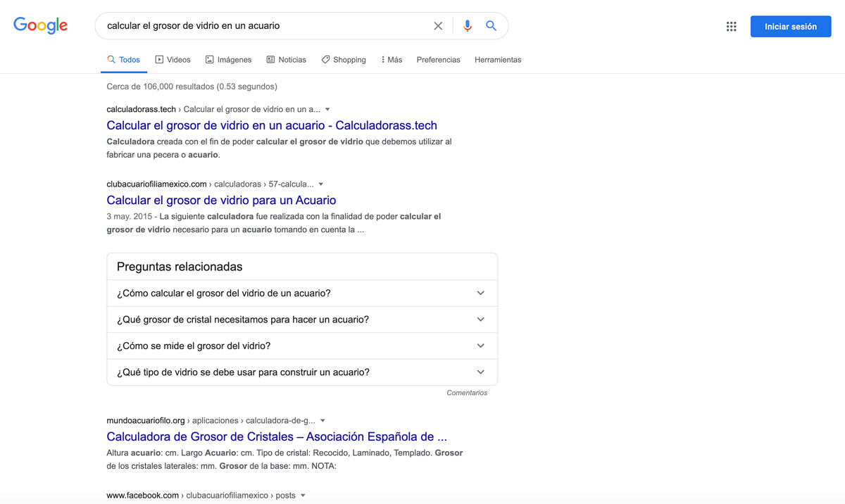This screenshot has height=504, width=845.
Task: Switch to the Videos tab
Action: 173,60
